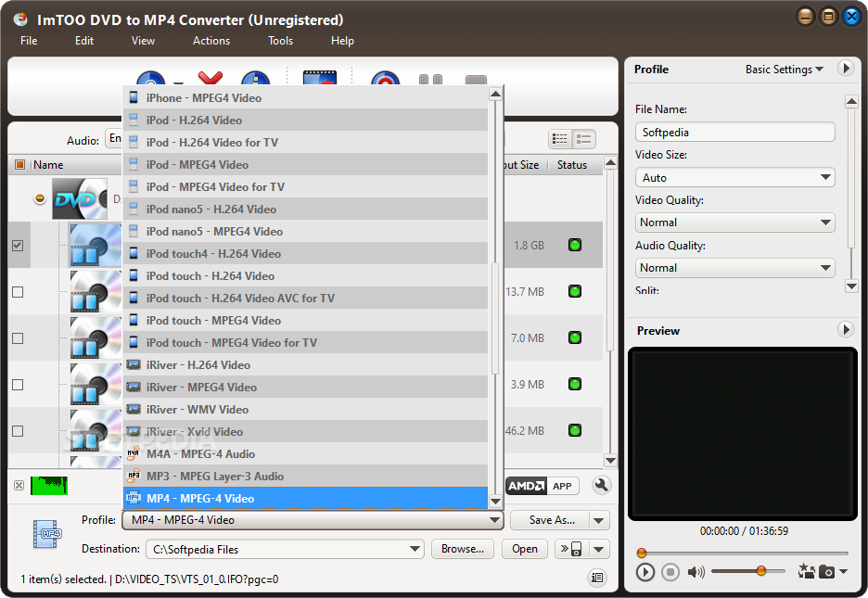Open the Video Size dropdown

[734, 178]
